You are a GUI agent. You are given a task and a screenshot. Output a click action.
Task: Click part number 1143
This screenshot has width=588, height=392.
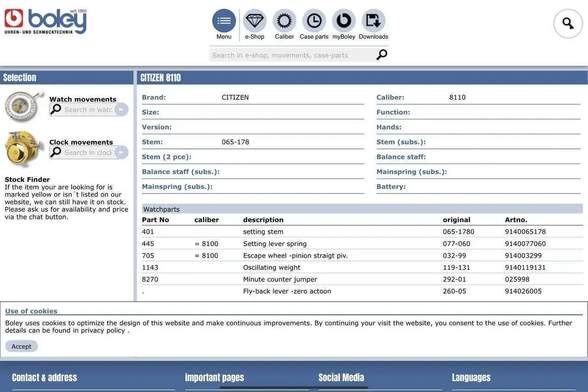click(150, 267)
